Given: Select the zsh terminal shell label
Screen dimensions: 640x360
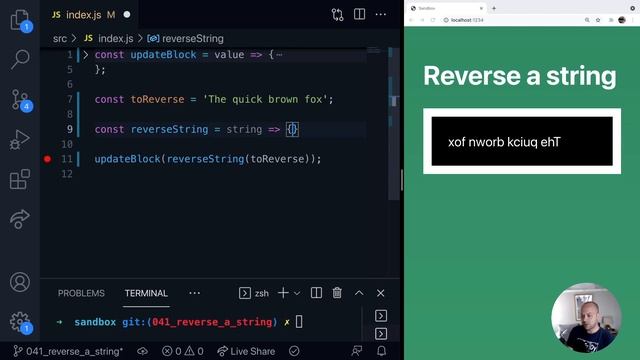Looking at the screenshot, I should tap(262, 293).
